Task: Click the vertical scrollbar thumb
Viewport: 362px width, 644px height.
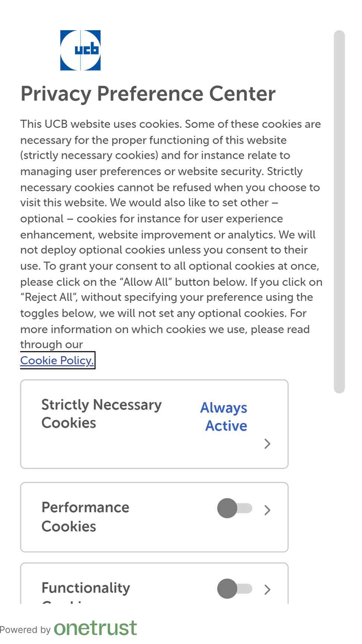Action: 339,212
